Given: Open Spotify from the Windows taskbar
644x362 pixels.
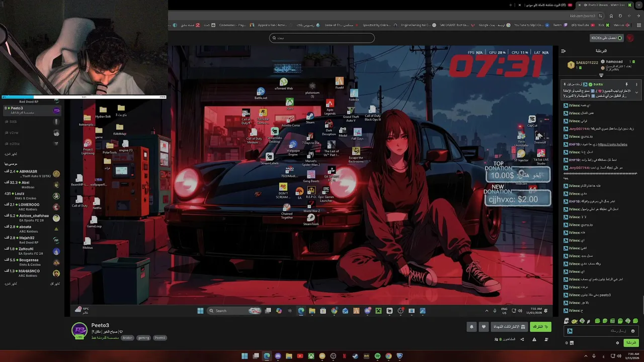Looking at the screenshot, I should click(377, 356).
